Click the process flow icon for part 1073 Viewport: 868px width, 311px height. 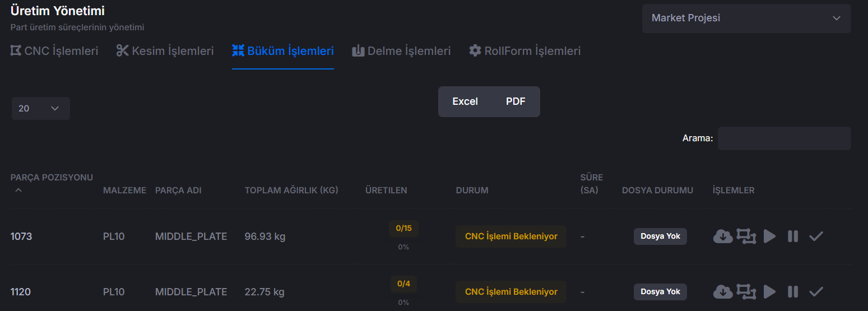point(746,236)
